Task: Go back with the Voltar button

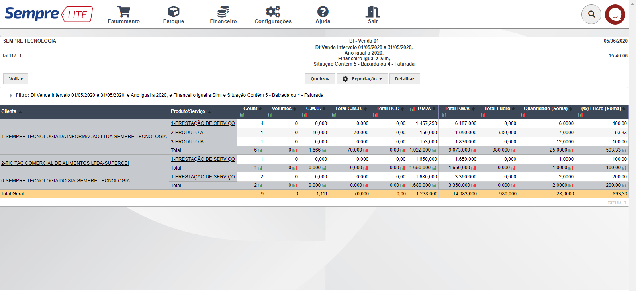Action: [x=16, y=79]
